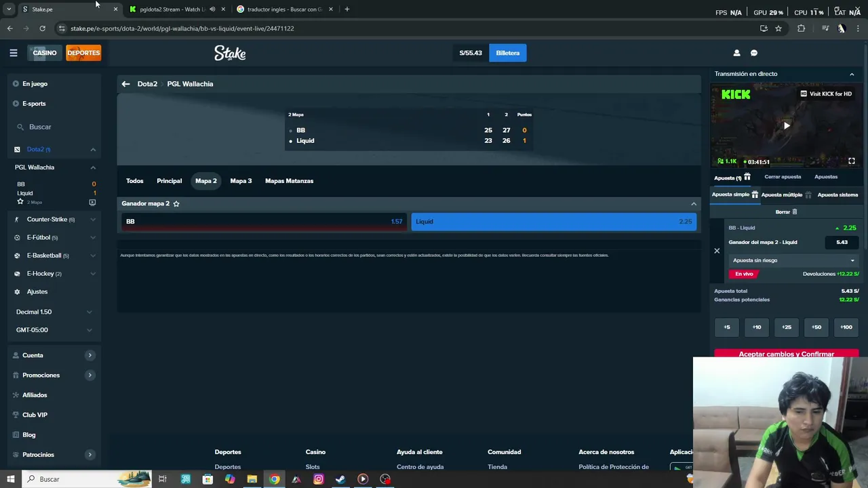Open the Steam taskbar icon

pyautogui.click(x=340, y=479)
